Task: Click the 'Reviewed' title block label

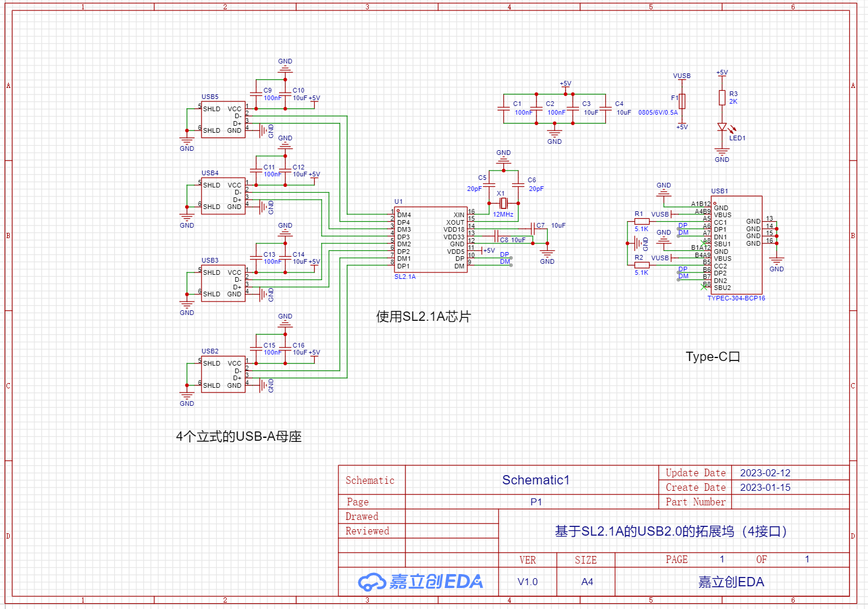Action: point(367,531)
